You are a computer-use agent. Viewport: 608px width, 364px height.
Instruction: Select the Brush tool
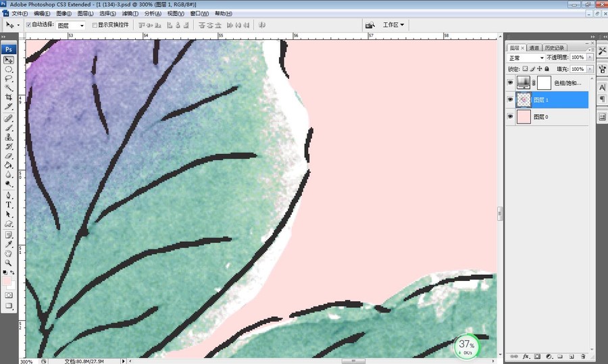pos(9,128)
